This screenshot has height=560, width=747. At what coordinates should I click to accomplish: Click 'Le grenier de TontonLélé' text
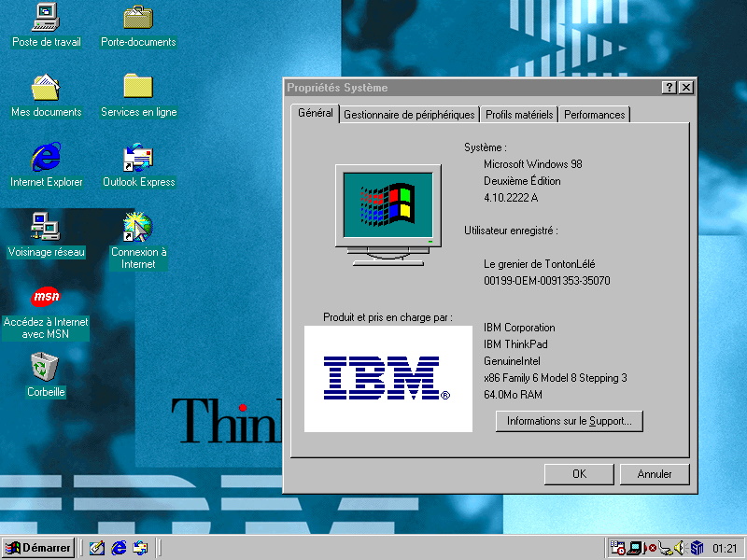coord(540,264)
